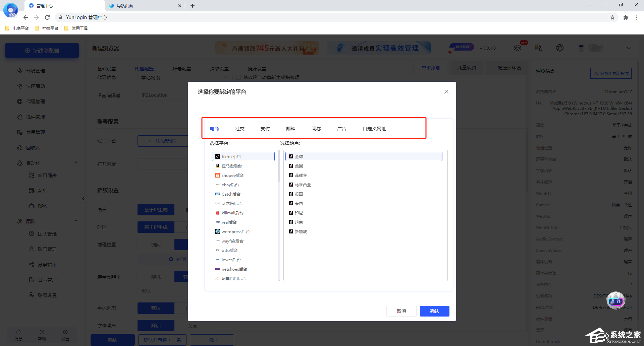
Task: Collapse the 自动化 sidebar section
Action: coord(75,162)
